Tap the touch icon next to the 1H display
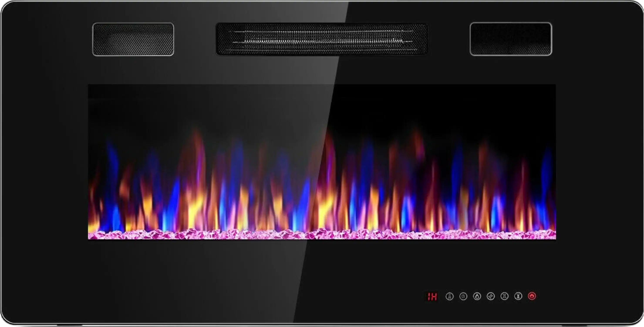Viewport: 644px width, 327px height. [x=450, y=296]
